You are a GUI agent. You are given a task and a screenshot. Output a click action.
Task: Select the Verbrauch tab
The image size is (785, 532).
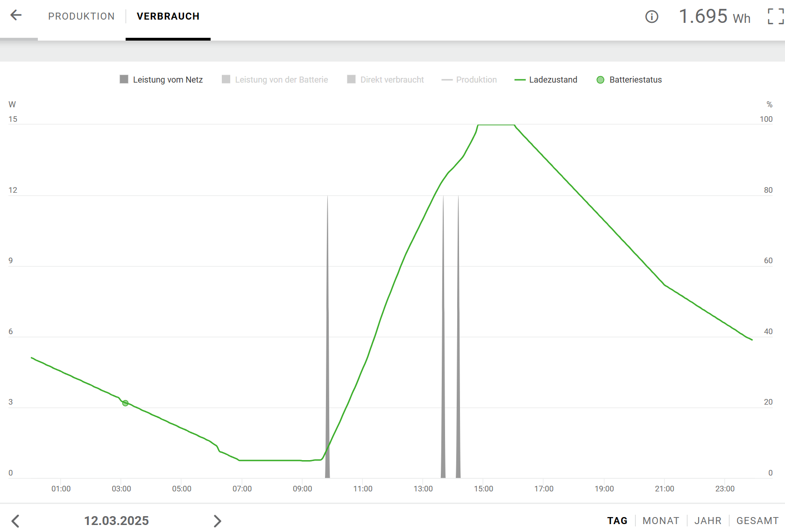click(168, 16)
